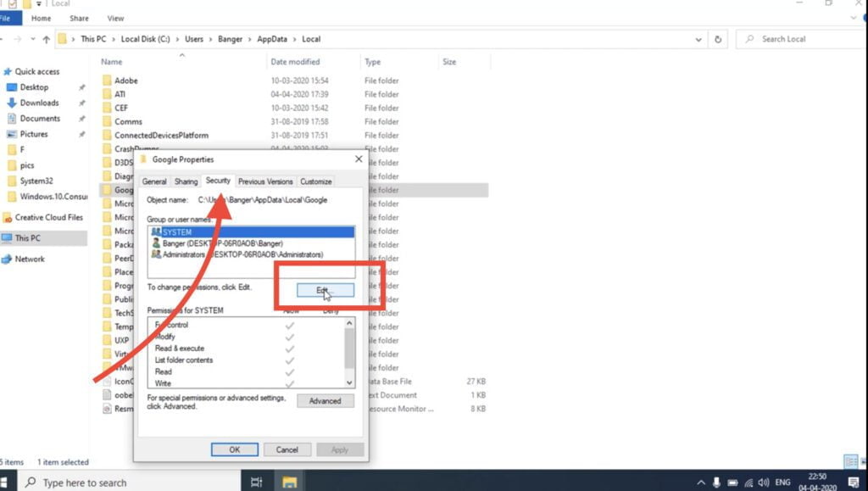Click the ENG language indicator in the taskbar

[x=782, y=481]
